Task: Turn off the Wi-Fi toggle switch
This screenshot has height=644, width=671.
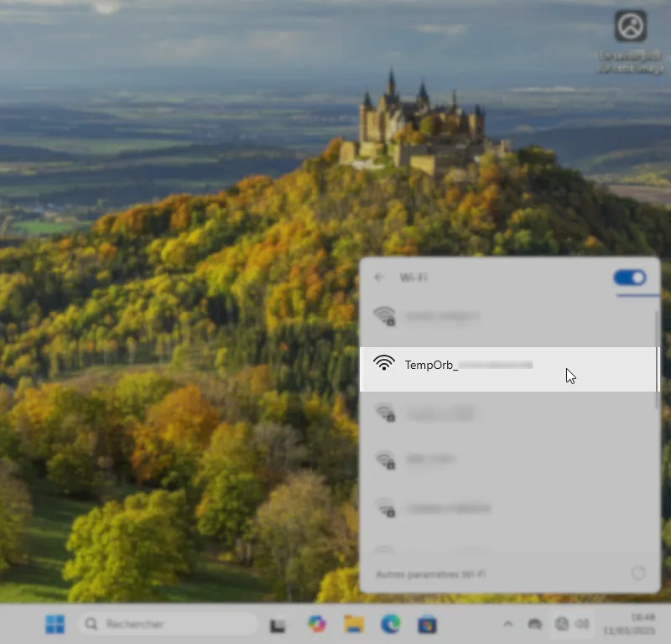Action: point(630,278)
